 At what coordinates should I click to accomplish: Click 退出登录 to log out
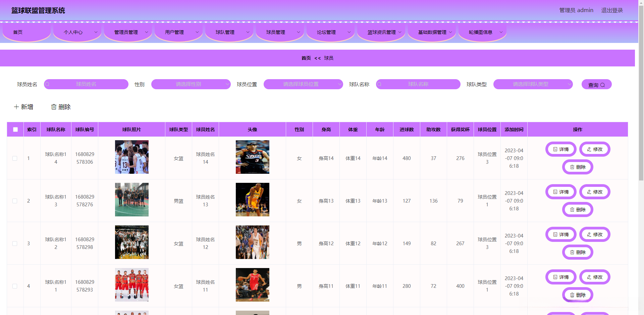(612, 10)
